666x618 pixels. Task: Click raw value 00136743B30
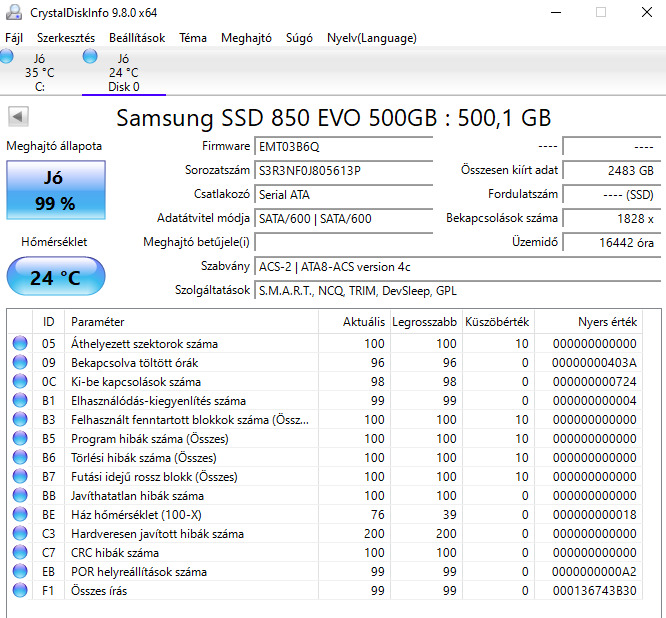(x=595, y=590)
